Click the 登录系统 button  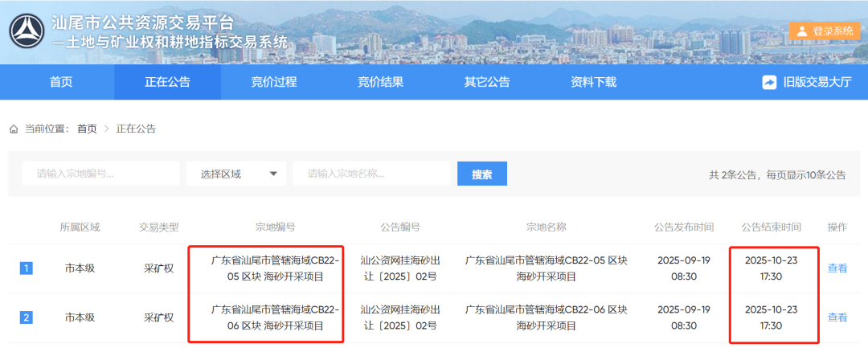click(824, 31)
